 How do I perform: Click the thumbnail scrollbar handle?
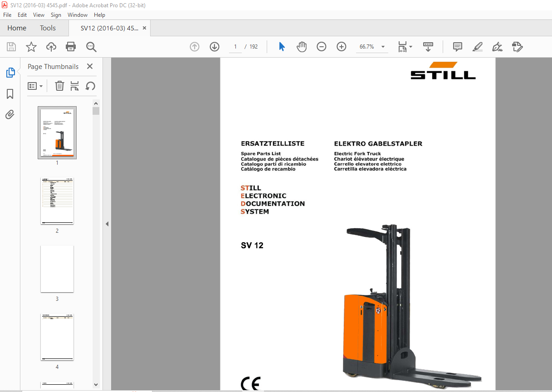96,111
